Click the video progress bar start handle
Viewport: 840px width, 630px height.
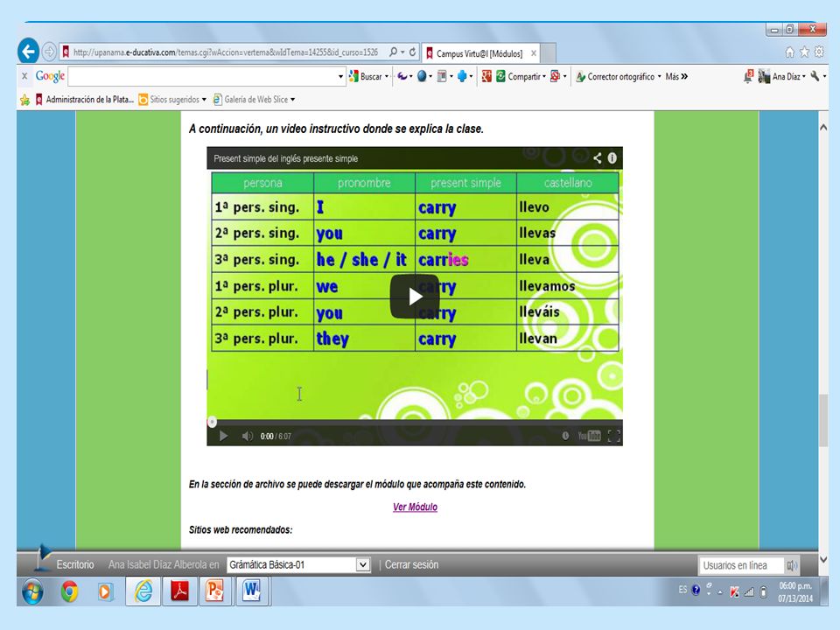click(212, 422)
